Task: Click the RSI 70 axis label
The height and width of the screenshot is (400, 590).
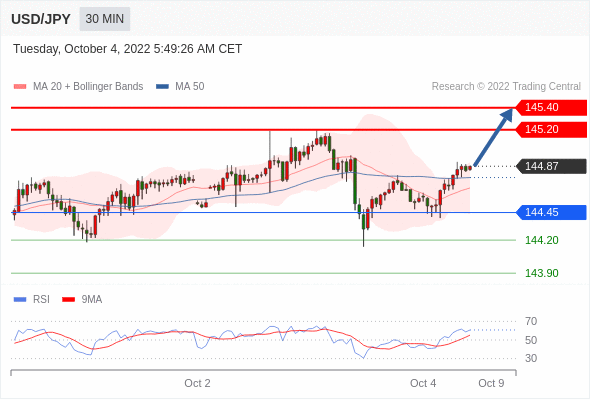Action: 531,321
